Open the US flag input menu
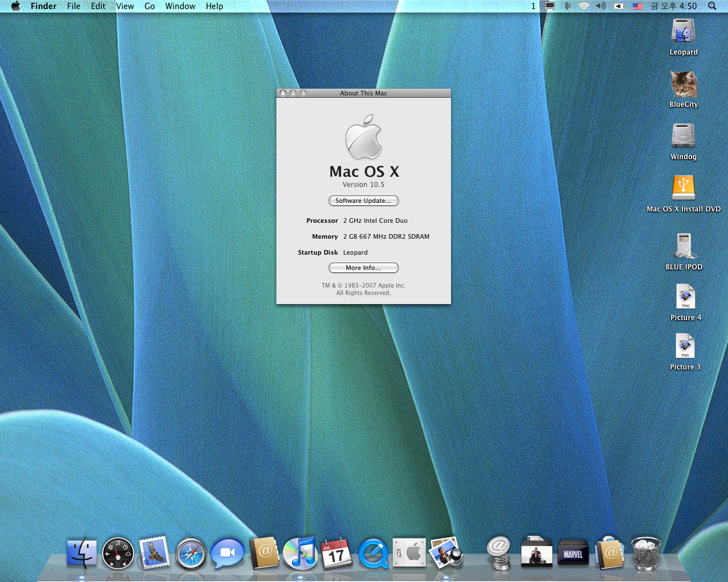 pos(638,6)
